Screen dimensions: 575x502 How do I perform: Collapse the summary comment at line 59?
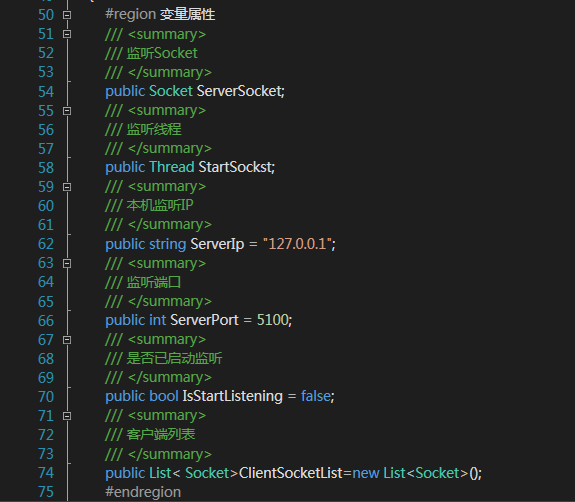[x=67, y=187]
